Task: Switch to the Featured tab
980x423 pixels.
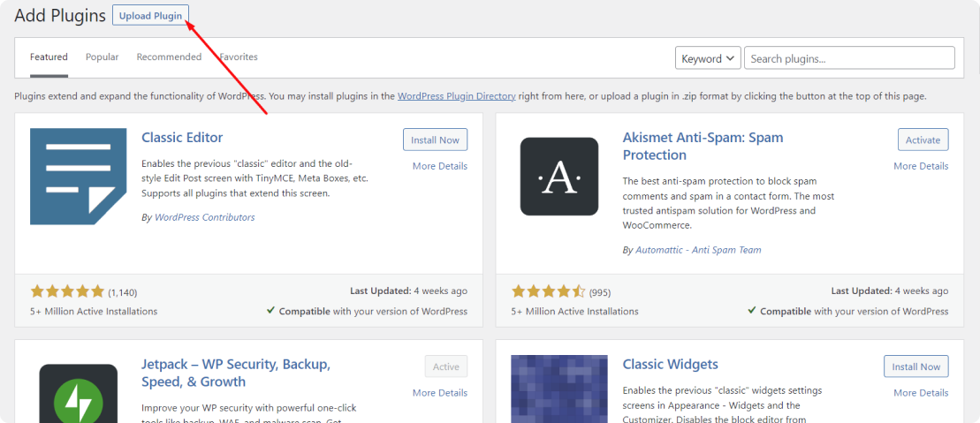Action: 49,57
